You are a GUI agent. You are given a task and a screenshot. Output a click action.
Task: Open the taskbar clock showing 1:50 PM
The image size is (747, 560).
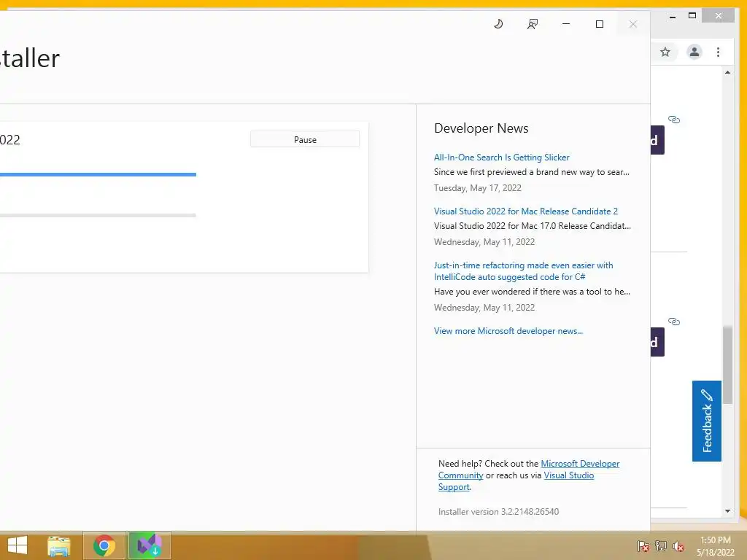click(x=715, y=546)
